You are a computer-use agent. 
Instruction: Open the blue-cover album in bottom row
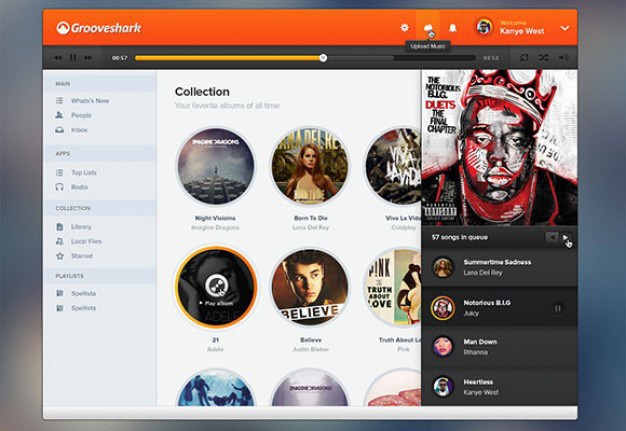(216, 388)
